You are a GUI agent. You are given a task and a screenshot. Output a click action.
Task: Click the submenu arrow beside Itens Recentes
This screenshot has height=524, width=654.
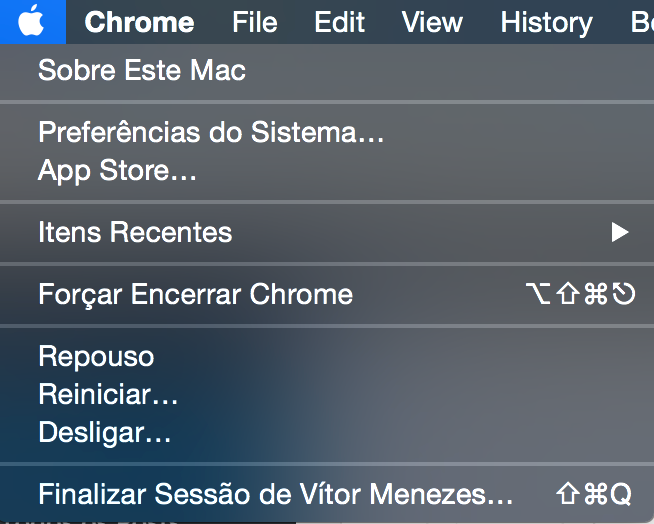click(x=620, y=233)
